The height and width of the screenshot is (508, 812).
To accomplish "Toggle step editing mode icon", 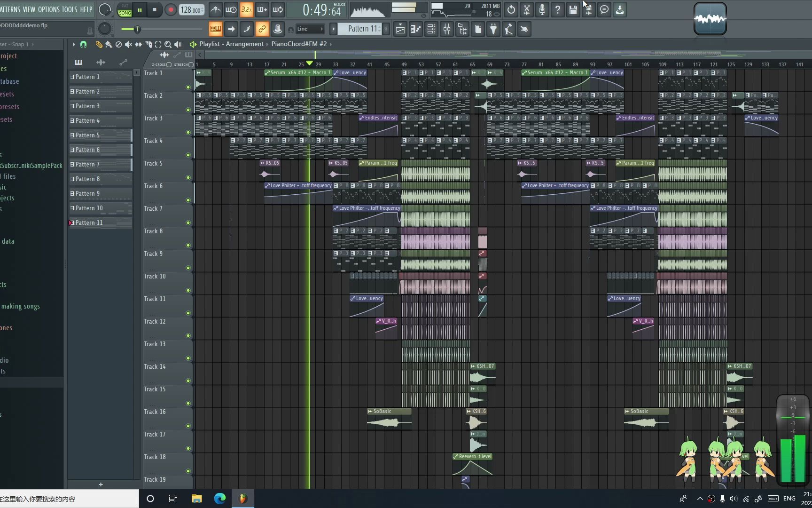I will pos(247,29).
